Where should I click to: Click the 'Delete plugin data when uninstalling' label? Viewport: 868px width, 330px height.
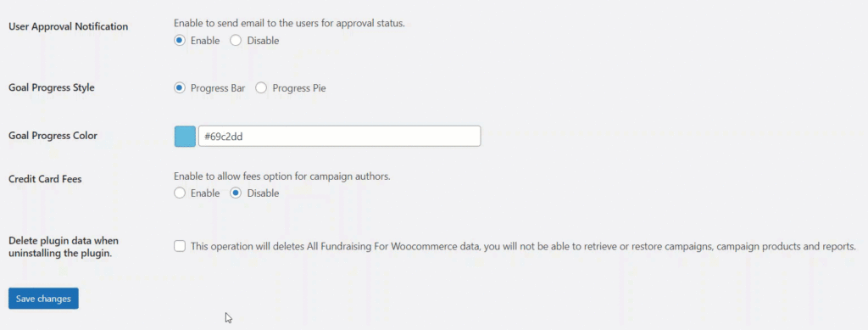tap(64, 247)
